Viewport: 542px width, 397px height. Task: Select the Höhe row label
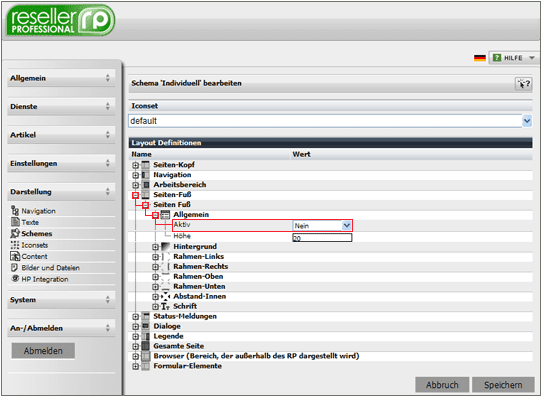pos(182,236)
